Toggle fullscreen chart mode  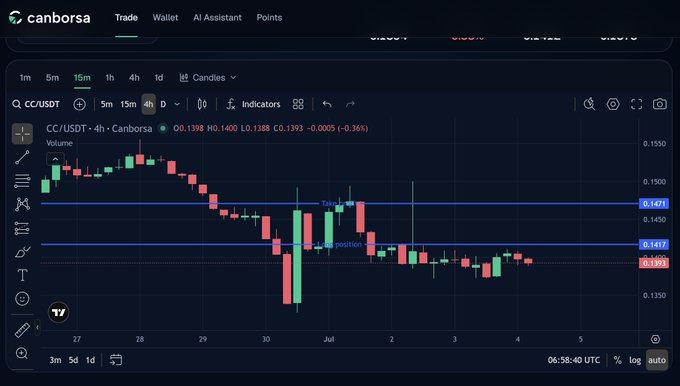tap(636, 104)
